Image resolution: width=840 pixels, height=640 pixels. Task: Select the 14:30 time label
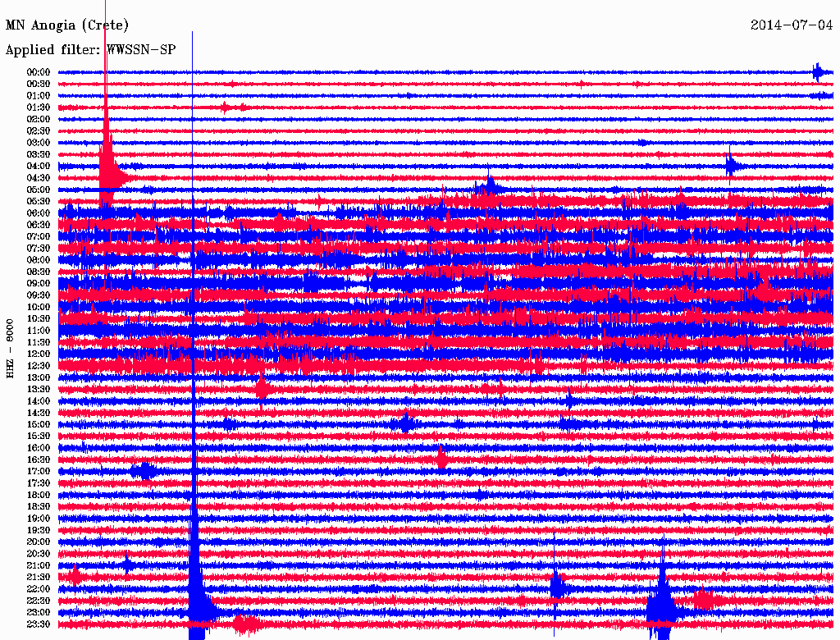(x=39, y=413)
